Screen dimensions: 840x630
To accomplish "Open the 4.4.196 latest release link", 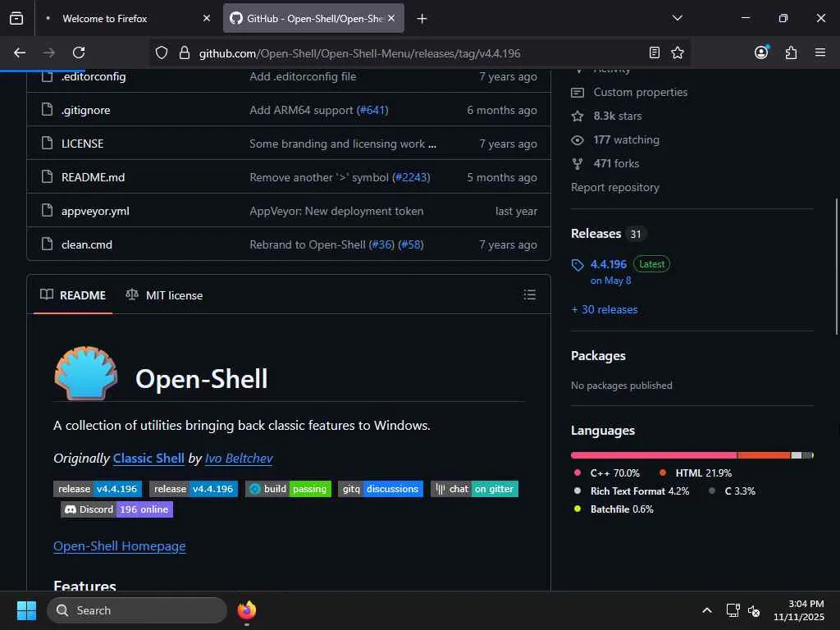I will tap(608, 264).
